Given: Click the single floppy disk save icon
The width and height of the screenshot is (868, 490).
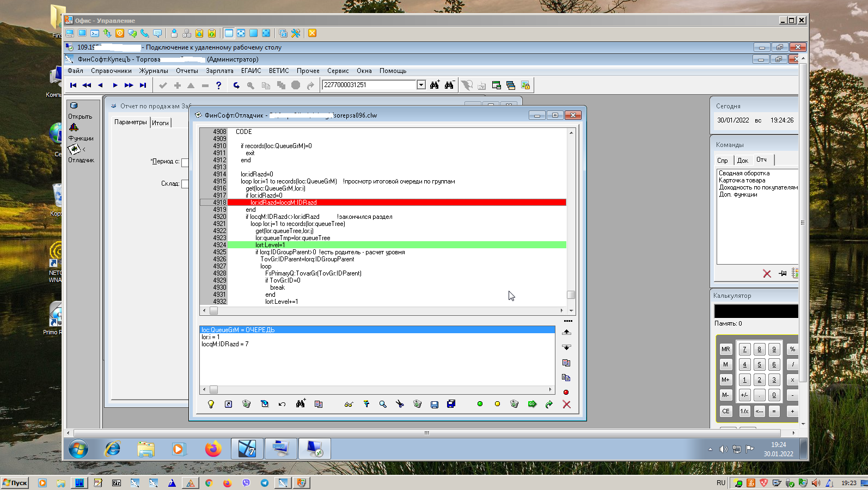Looking at the screenshot, I should coord(434,404).
